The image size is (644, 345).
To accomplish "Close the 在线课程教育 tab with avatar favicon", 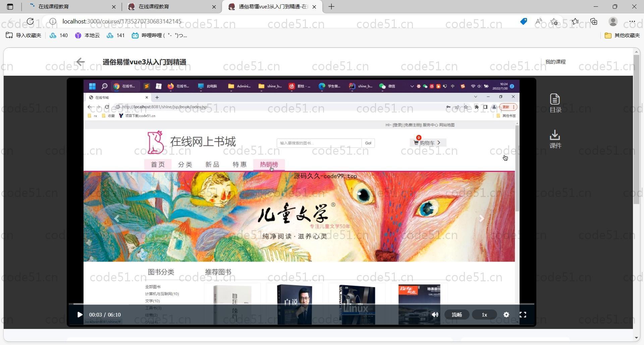I will pyautogui.click(x=214, y=7).
